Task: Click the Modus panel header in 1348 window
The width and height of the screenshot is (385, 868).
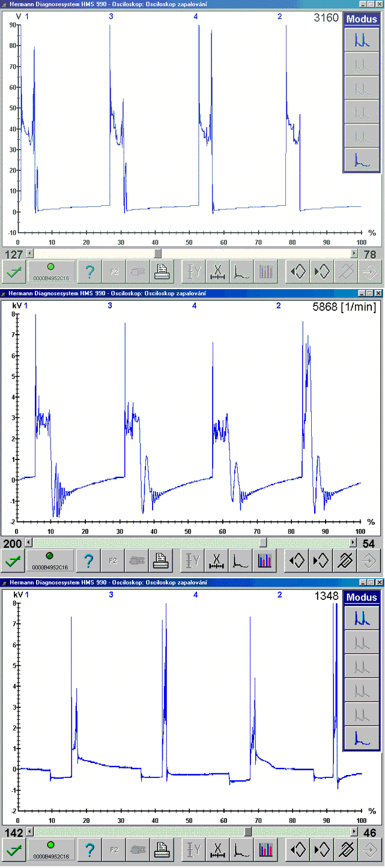Action: (x=362, y=597)
